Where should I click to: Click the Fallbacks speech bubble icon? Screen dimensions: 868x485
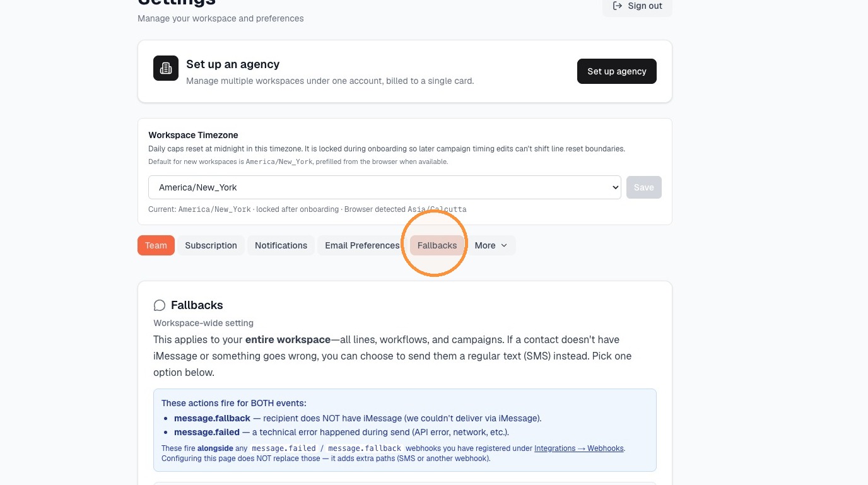click(160, 305)
